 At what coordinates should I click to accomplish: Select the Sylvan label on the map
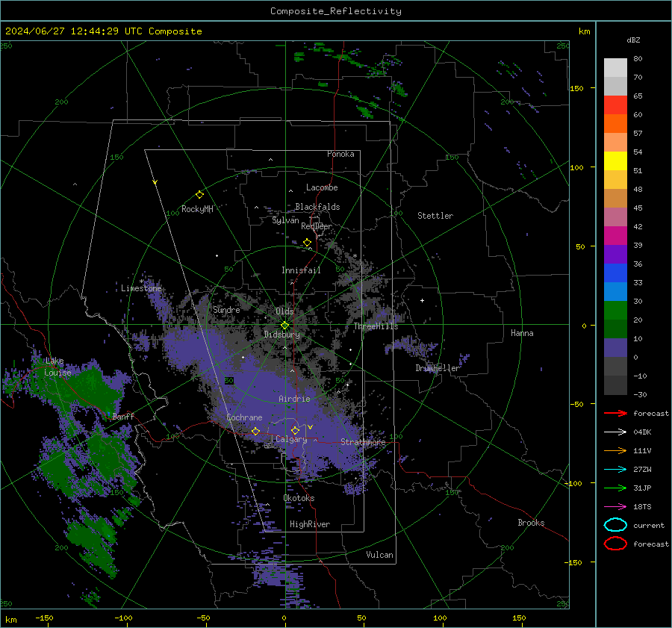point(285,220)
